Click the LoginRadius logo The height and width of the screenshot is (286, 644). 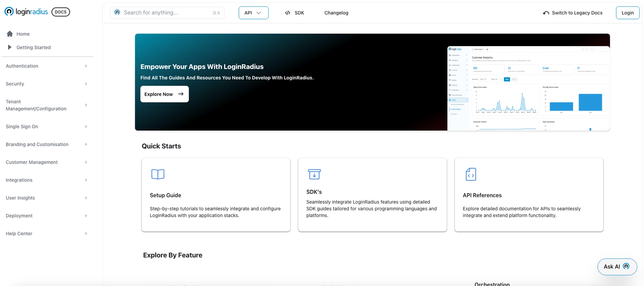pos(26,12)
